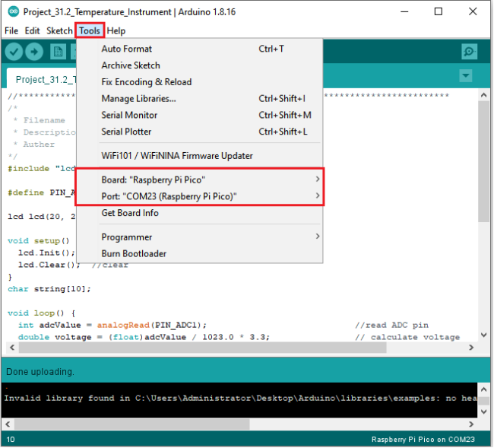Image resolution: width=494 pixels, height=448 pixels.
Task: Open Manage Libraries...
Action: click(199, 99)
